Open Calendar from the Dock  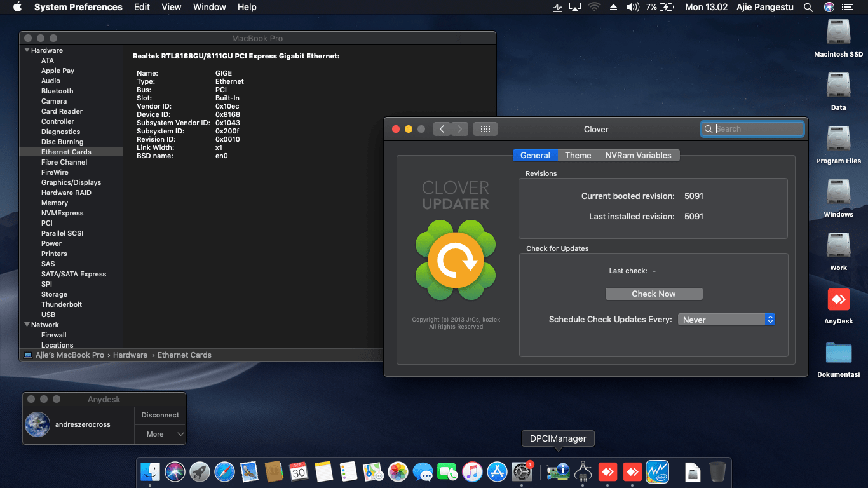(x=299, y=471)
